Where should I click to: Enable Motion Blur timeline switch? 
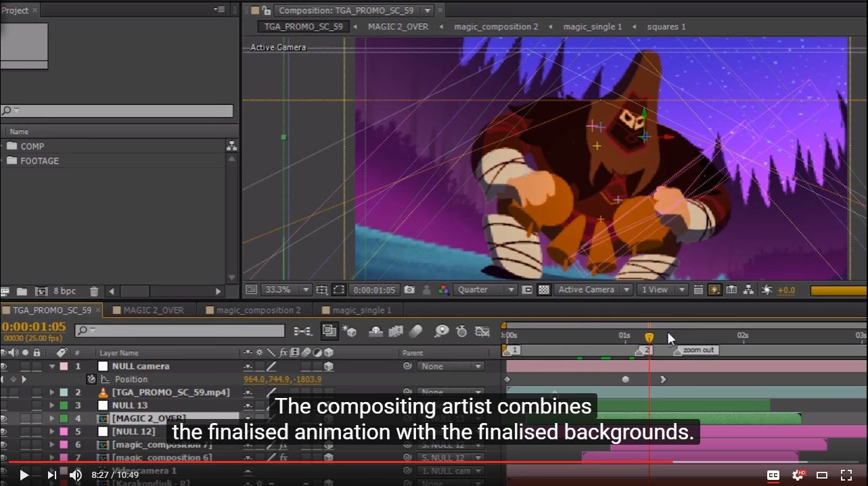tap(416, 331)
